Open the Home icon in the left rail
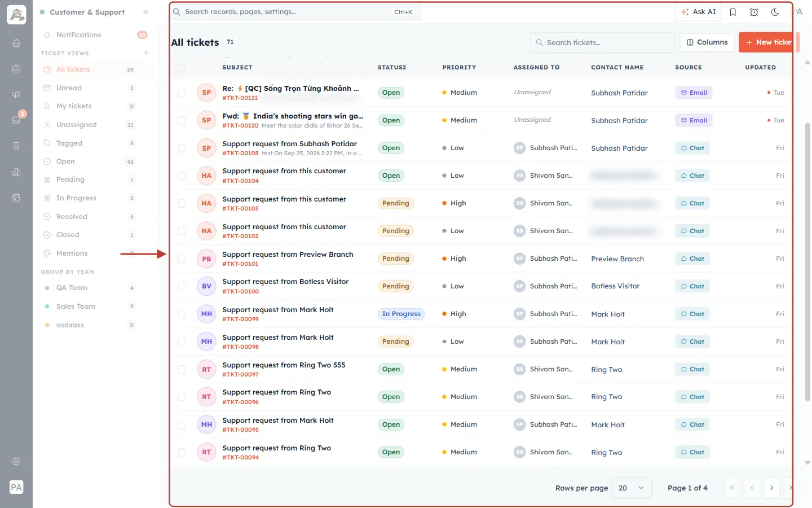 tap(16, 43)
